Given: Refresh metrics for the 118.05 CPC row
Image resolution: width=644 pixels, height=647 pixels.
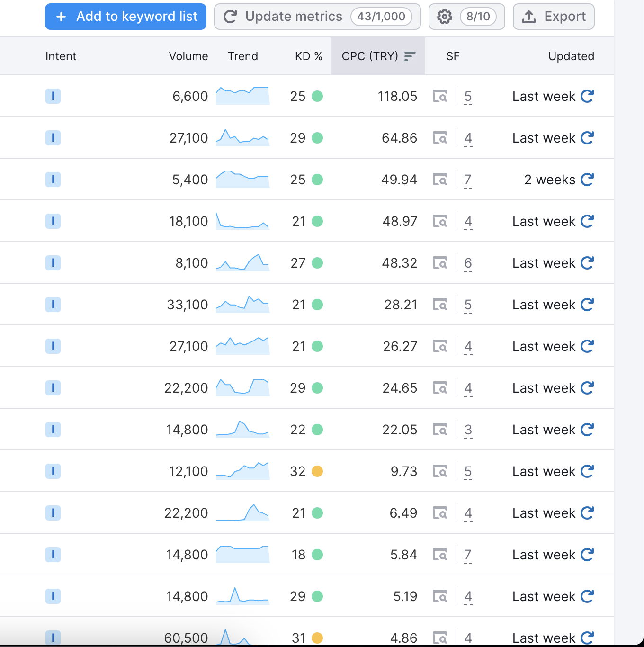Looking at the screenshot, I should pyautogui.click(x=587, y=96).
